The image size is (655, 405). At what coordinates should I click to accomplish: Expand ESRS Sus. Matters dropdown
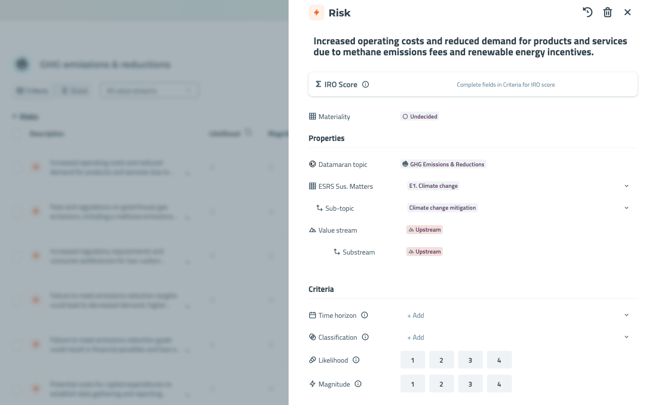pyautogui.click(x=627, y=186)
